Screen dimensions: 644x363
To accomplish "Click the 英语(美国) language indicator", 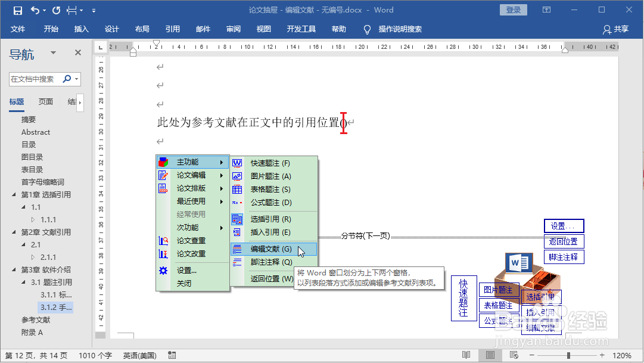I will (x=139, y=355).
